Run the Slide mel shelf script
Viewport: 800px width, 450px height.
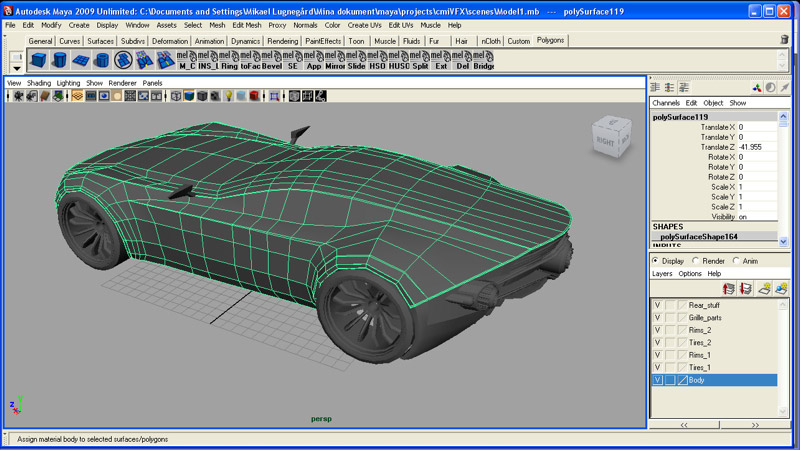(x=356, y=60)
